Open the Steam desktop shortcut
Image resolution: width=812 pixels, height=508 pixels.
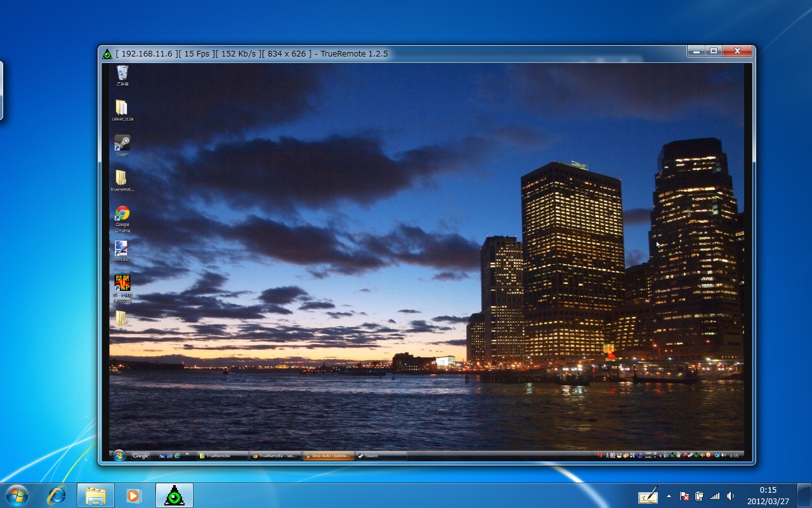(122, 144)
